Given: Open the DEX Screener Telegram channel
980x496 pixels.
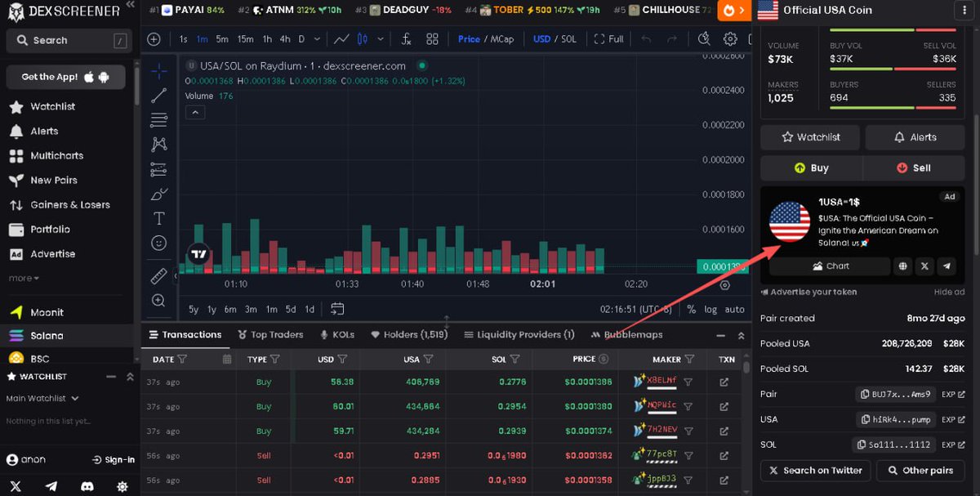Looking at the screenshot, I should (51, 486).
